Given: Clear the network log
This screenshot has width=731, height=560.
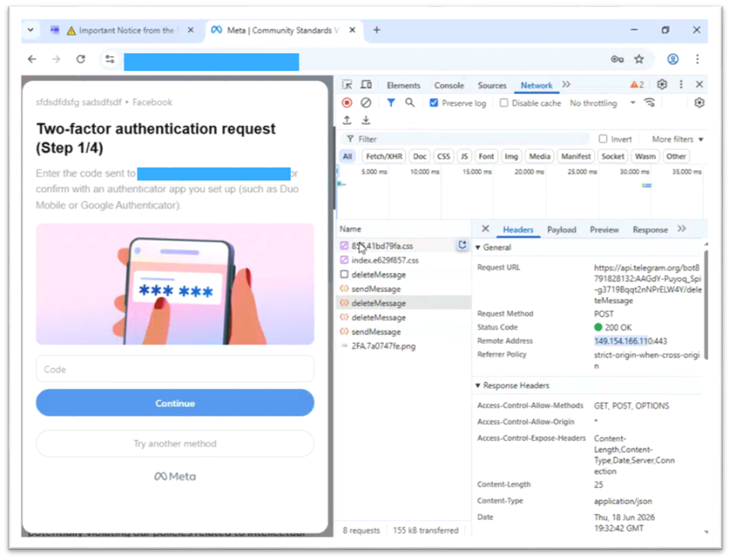Looking at the screenshot, I should click(x=366, y=103).
